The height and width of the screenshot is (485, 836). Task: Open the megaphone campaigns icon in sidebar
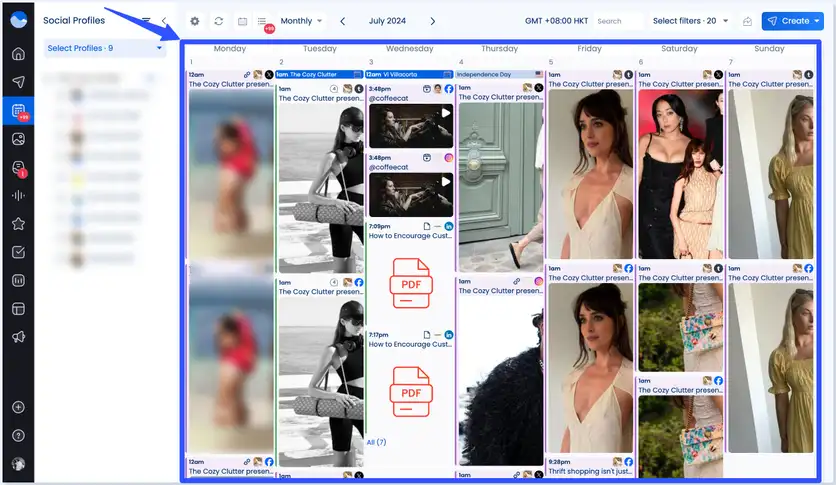(17, 337)
